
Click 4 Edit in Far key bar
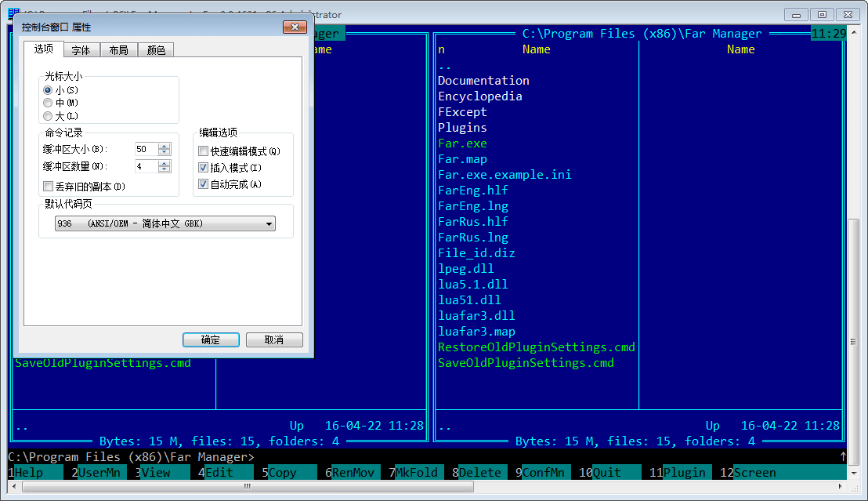click(226, 473)
